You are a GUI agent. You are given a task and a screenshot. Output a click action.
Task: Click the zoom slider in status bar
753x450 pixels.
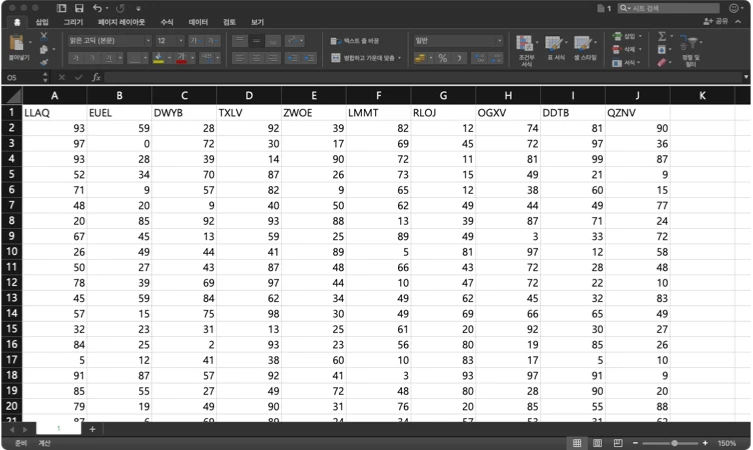tap(676, 442)
